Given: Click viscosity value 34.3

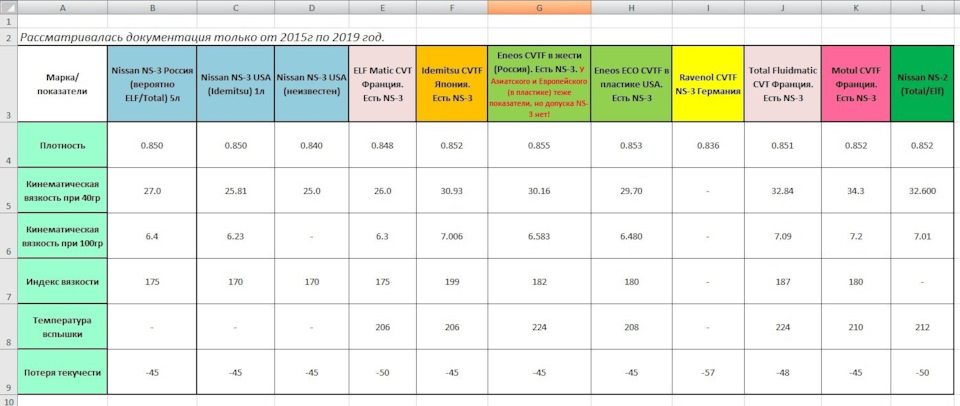Looking at the screenshot, I should click(x=855, y=190).
